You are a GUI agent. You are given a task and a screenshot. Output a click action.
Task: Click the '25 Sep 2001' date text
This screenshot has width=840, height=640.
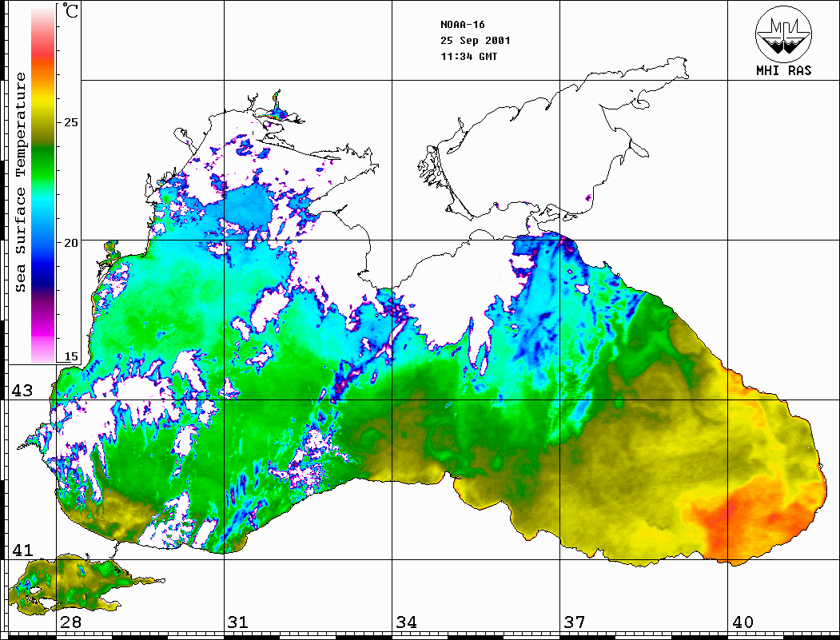pos(476,41)
